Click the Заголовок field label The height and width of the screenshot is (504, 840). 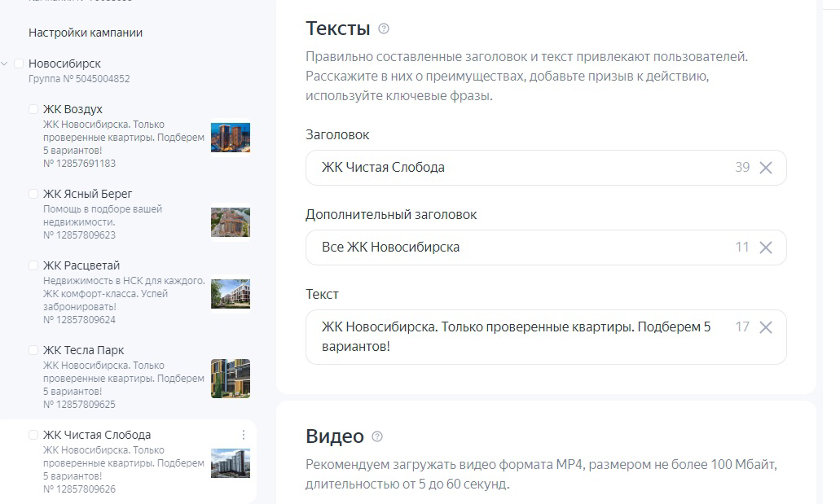[x=337, y=135]
